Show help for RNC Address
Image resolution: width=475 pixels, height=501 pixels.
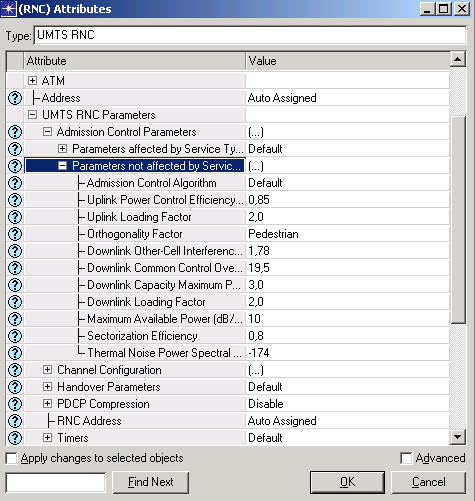(x=15, y=421)
